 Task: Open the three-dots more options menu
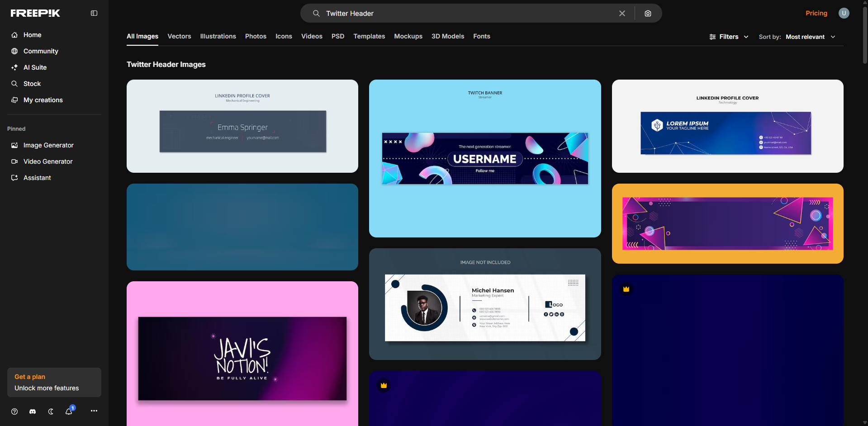(94, 411)
